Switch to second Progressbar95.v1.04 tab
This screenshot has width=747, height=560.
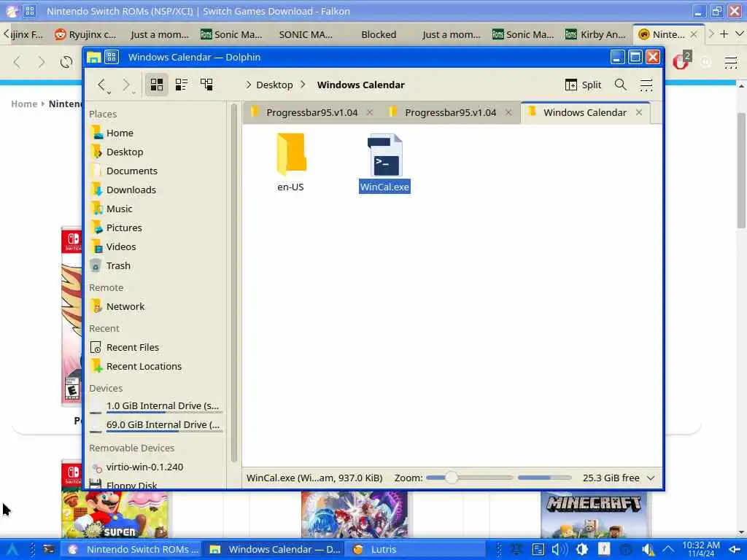point(450,112)
